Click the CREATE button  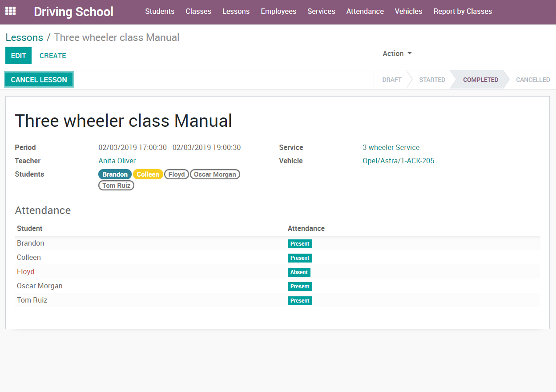[53, 56]
